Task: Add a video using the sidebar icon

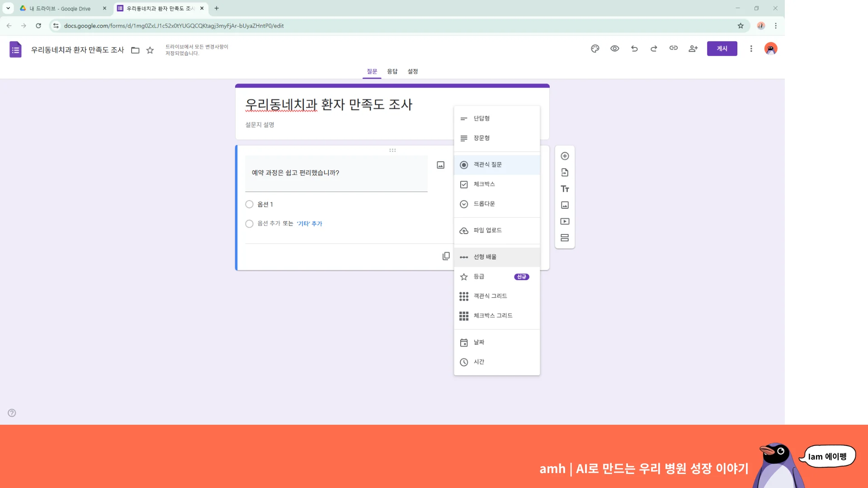Action: point(565,221)
